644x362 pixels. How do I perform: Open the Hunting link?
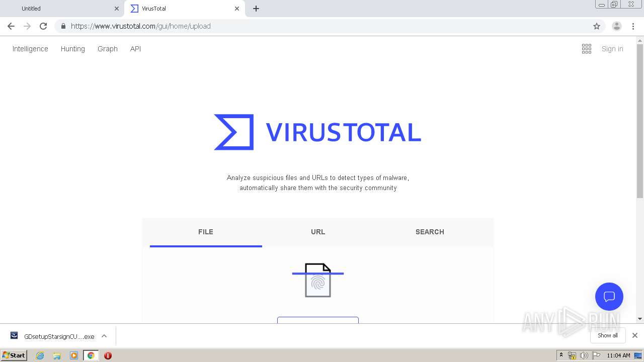73,49
